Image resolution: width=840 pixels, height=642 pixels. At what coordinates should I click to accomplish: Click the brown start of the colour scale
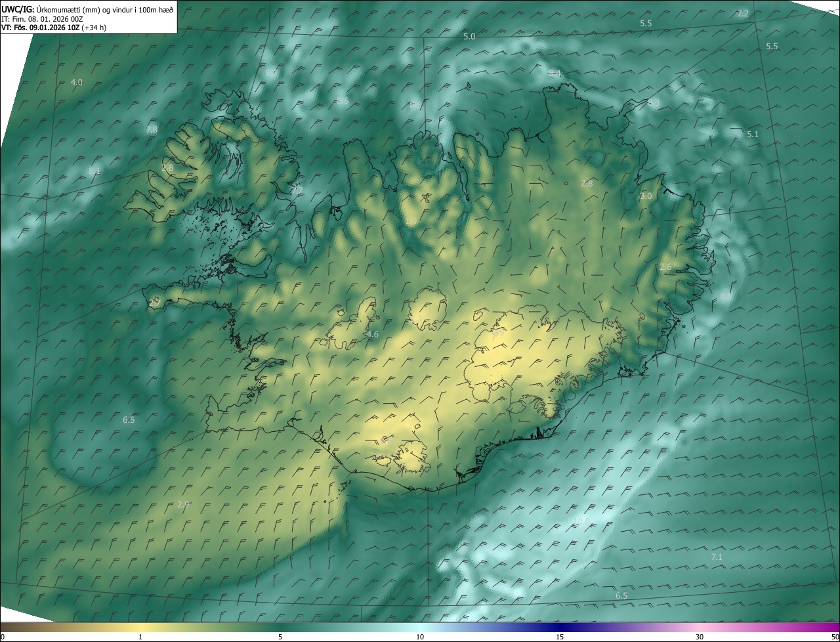[13, 627]
